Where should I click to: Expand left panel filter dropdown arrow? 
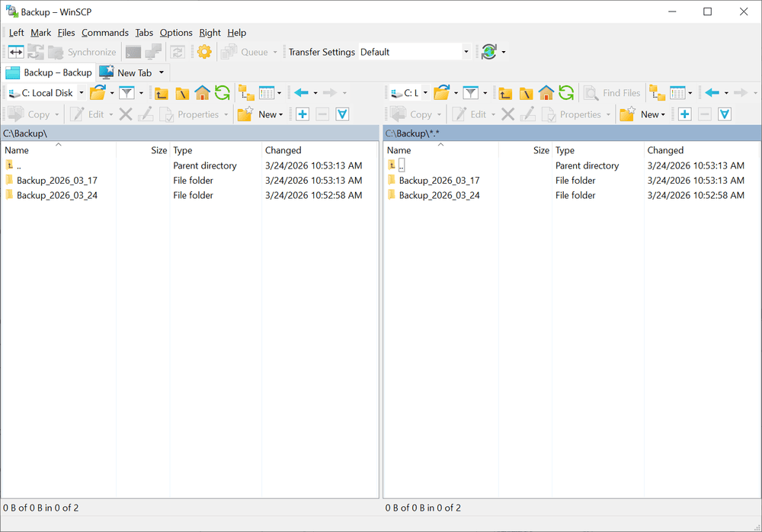(142, 92)
